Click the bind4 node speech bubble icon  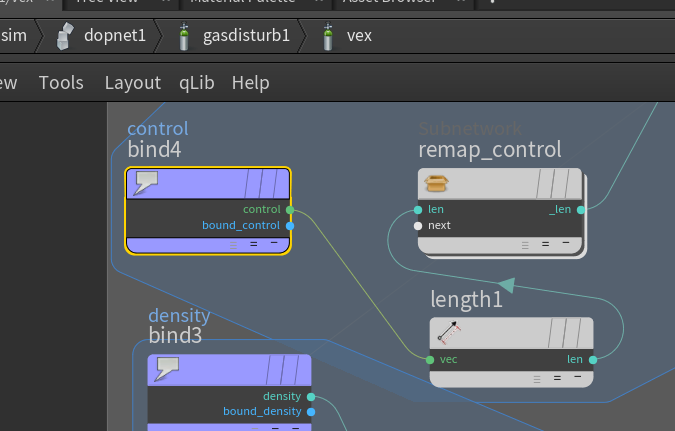point(146,183)
